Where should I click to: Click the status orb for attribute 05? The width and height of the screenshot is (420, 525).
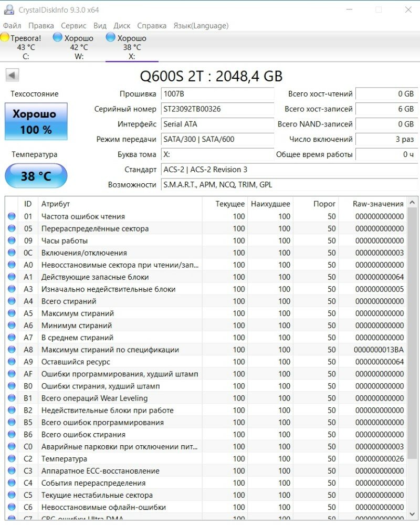12,228
